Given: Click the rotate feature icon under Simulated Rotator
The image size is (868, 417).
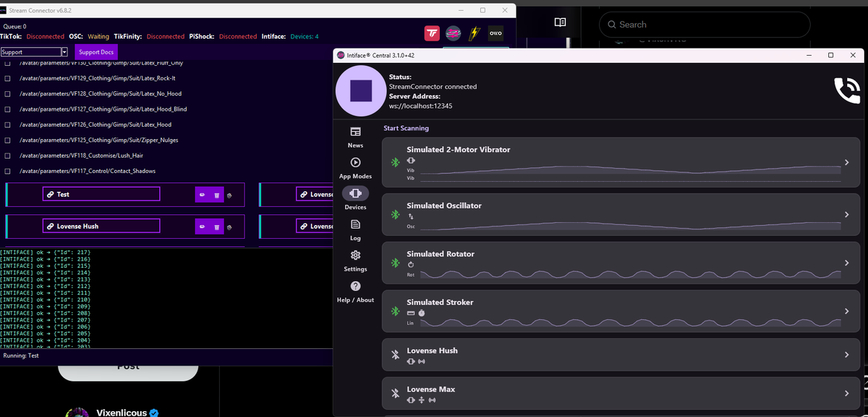Looking at the screenshot, I should [x=411, y=264].
